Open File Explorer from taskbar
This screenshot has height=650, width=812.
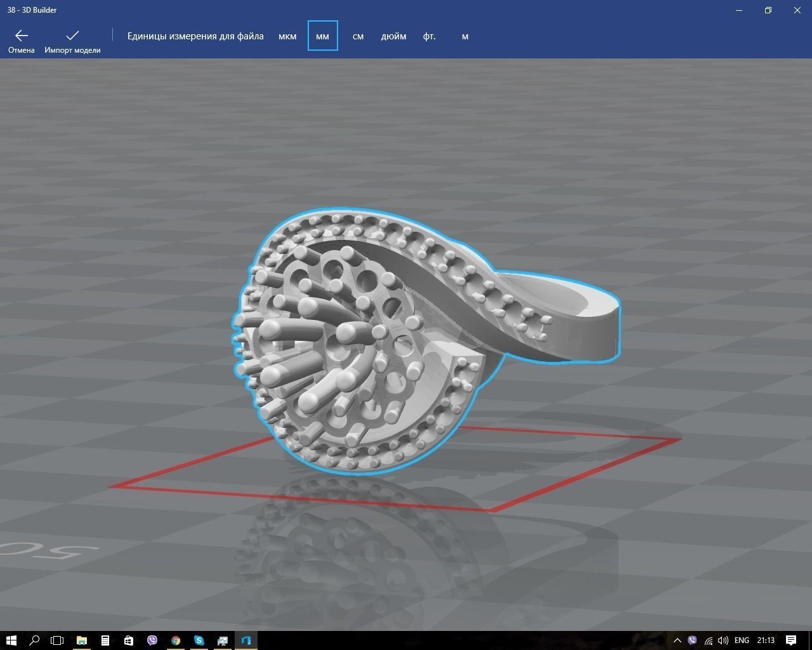pos(82,640)
